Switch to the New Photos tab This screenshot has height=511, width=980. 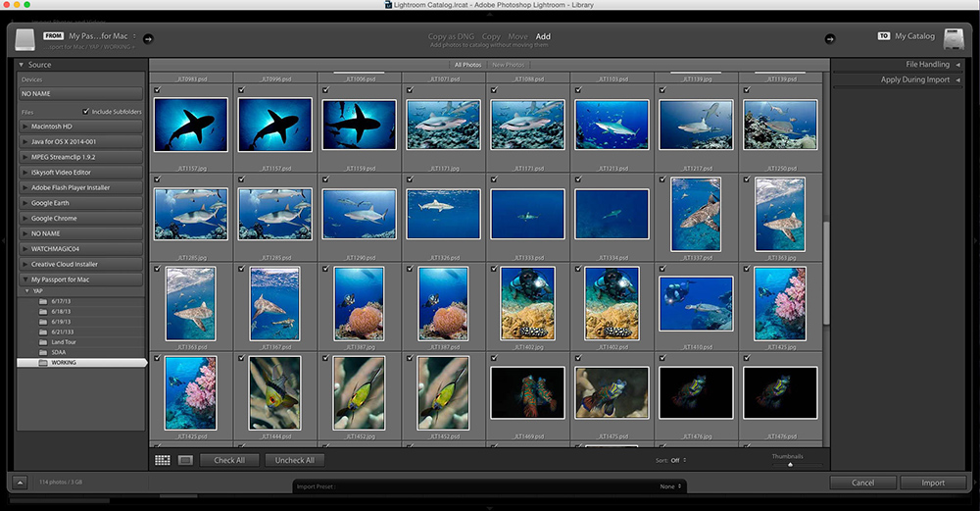click(508, 65)
